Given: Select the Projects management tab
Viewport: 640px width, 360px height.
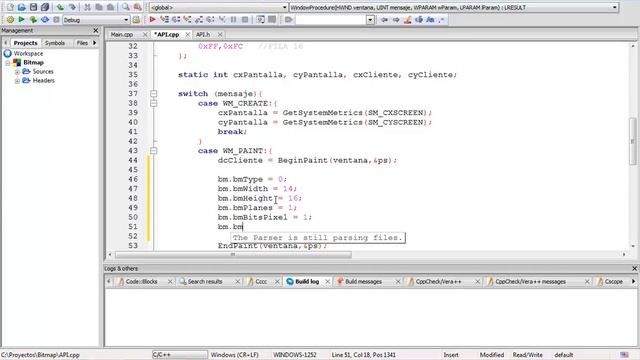Looking at the screenshot, I should [x=25, y=43].
